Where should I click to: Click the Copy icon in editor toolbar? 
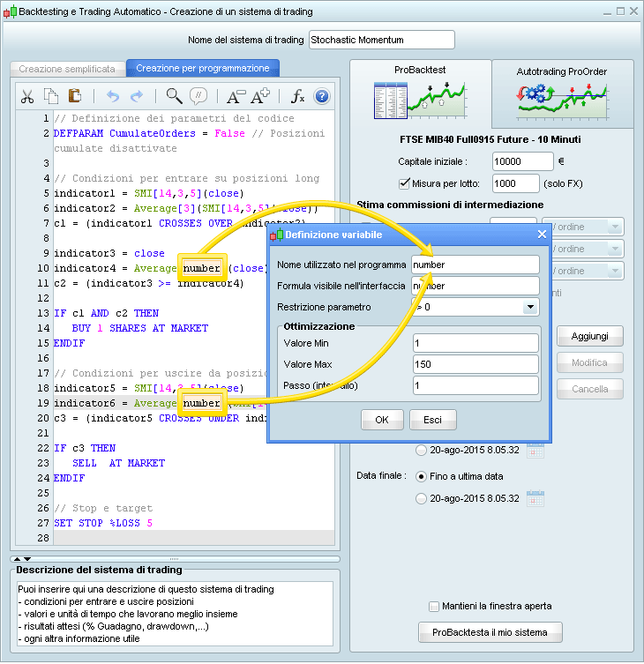(x=51, y=96)
